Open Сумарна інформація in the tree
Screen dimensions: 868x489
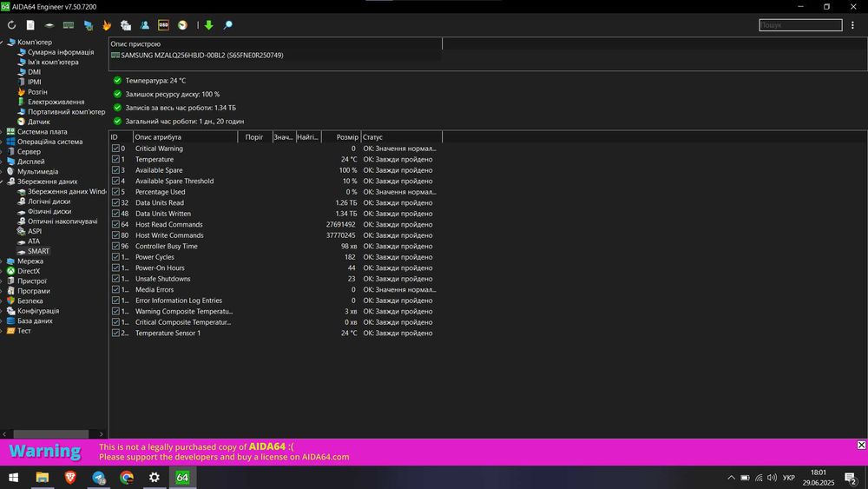[x=61, y=52]
